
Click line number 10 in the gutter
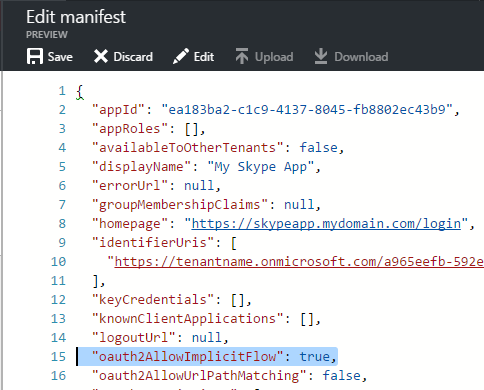[x=58, y=262]
